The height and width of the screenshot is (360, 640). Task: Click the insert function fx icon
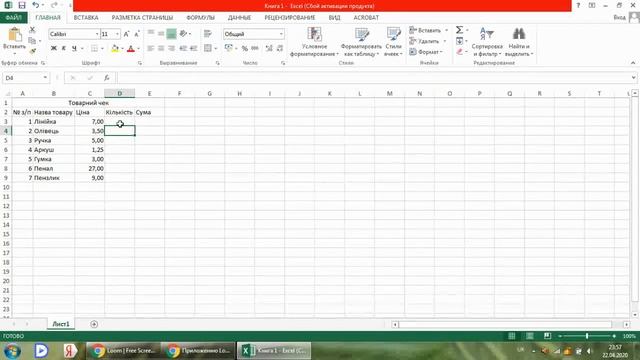[x=107, y=78]
